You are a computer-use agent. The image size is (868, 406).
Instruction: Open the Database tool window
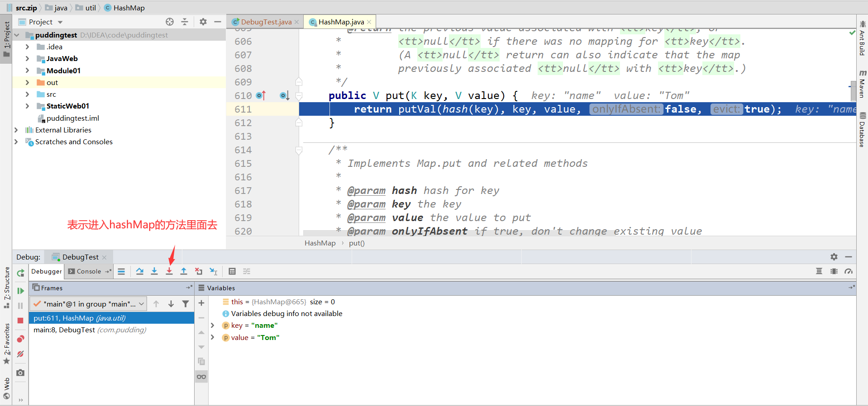(862, 129)
